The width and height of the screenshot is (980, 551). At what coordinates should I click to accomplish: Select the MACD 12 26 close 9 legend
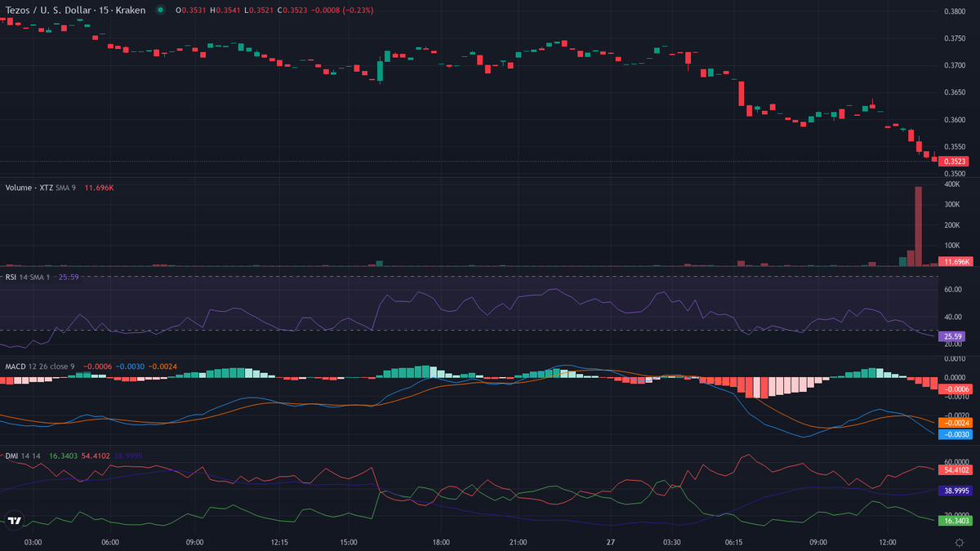pos(40,367)
